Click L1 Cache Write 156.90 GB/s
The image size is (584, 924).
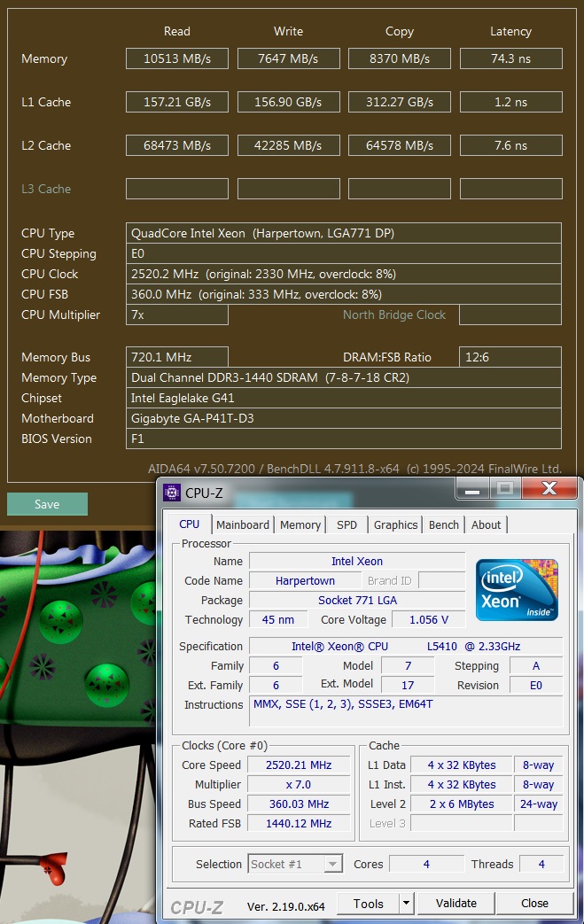pyautogui.click(x=288, y=102)
